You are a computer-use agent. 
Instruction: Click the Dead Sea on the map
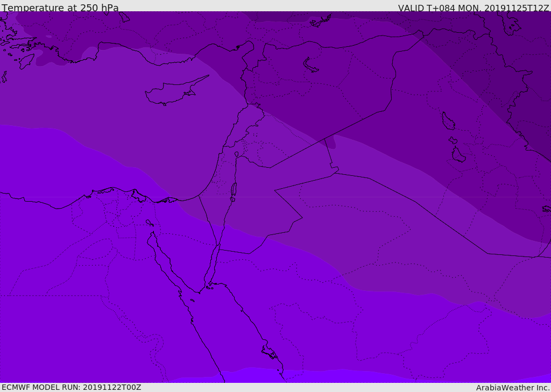234,190
